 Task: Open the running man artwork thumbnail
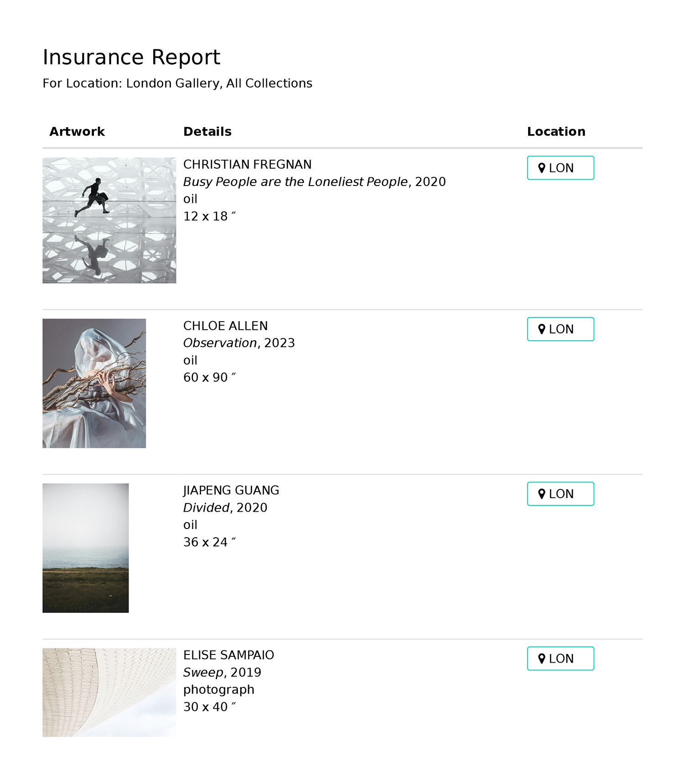109,220
